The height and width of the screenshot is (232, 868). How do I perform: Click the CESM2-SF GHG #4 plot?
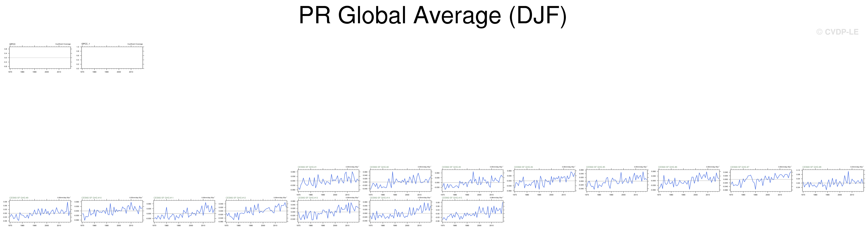point(545,181)
